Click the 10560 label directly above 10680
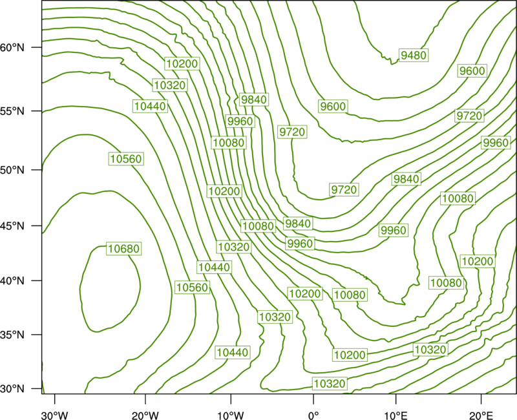 click(126, 158)
